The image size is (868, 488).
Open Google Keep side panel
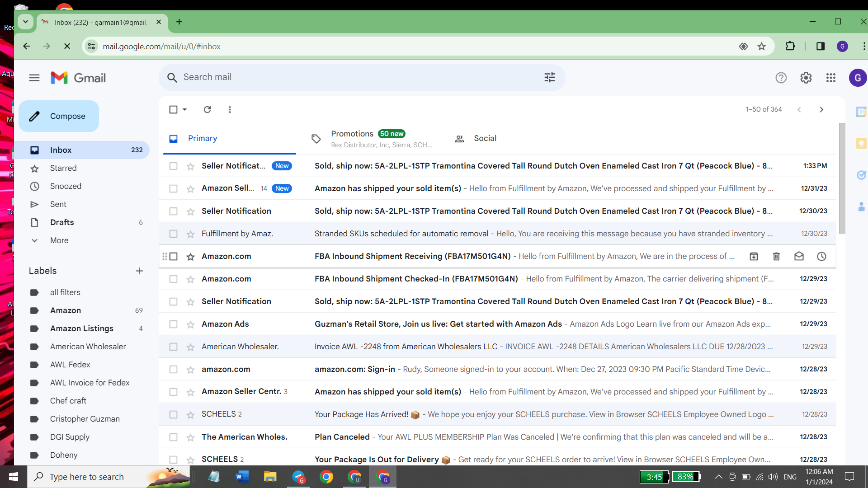(861, 143)
